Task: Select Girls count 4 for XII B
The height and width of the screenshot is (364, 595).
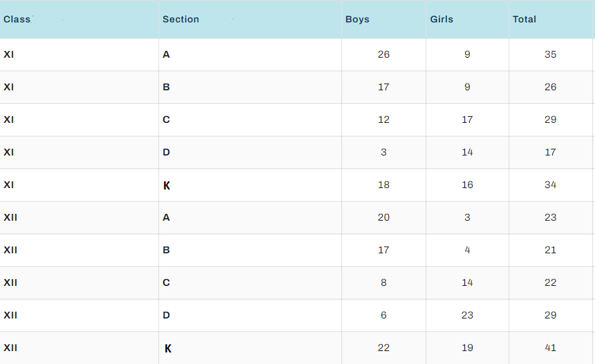Action: [x=467, y=250]
